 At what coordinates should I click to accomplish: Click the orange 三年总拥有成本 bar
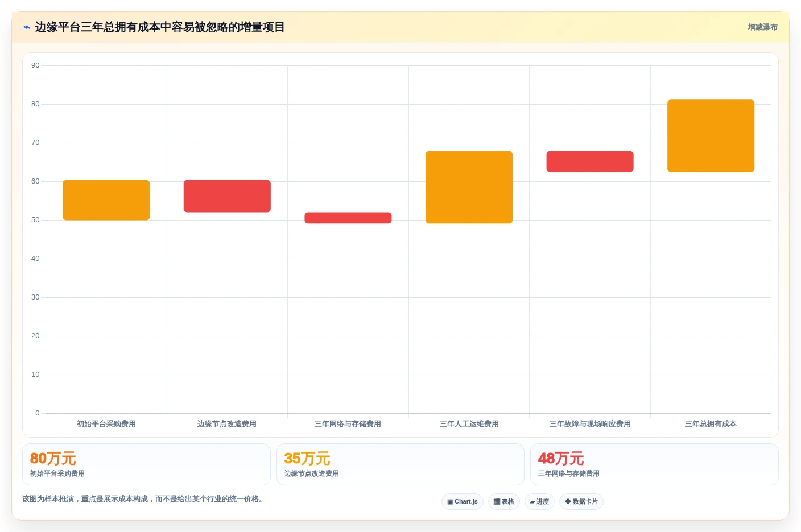(711, 136)
